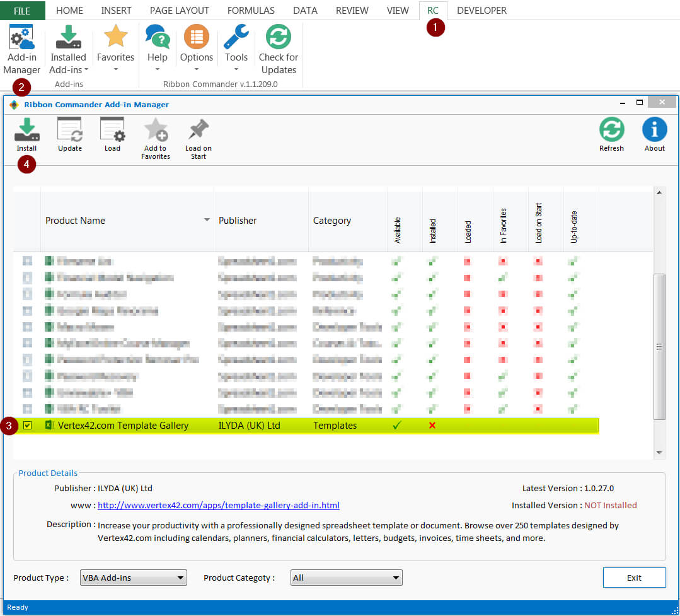Open the Favorites star menu
The image size is (680, 616).
(x=115, y=48)
